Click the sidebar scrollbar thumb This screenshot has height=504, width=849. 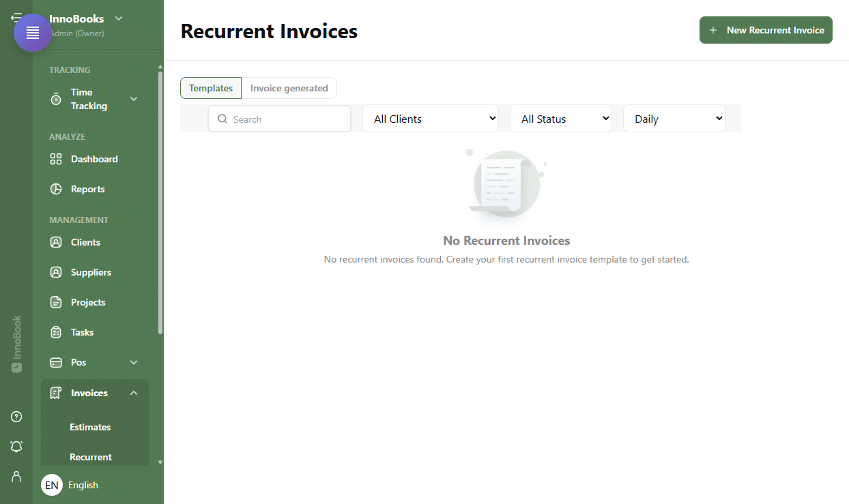click(160, 203)
